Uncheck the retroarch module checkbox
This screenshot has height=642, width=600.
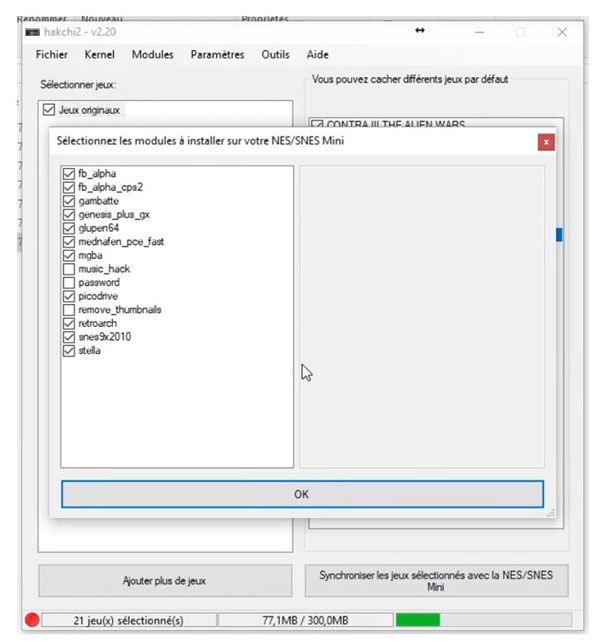69,324
